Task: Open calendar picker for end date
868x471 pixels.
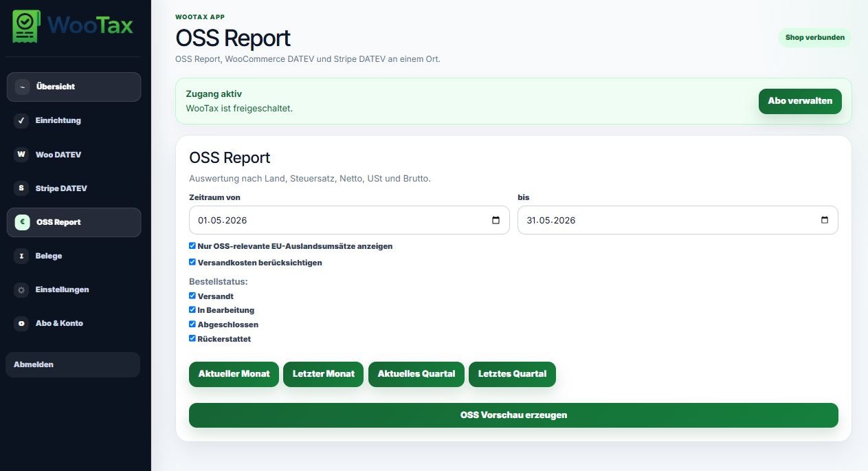Action: [x=825, y=221]
